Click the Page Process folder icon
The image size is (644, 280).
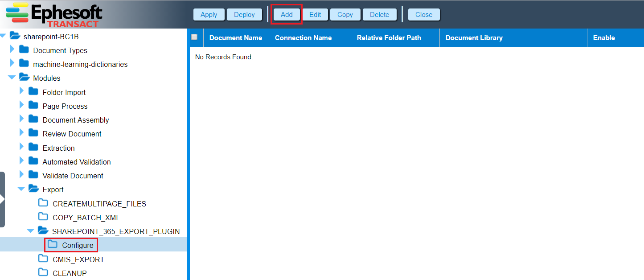pos(33,105)
